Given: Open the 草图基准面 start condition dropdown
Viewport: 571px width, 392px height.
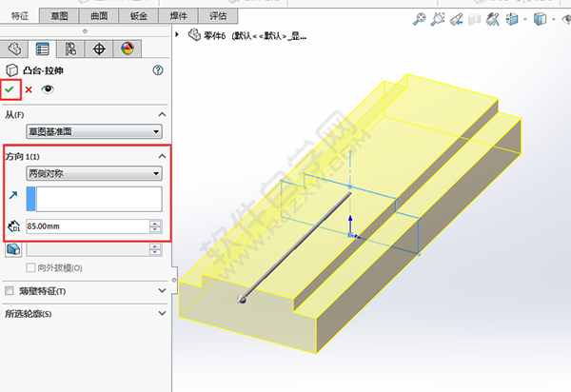Looking at the screenshot, I should tap(94, 131).
